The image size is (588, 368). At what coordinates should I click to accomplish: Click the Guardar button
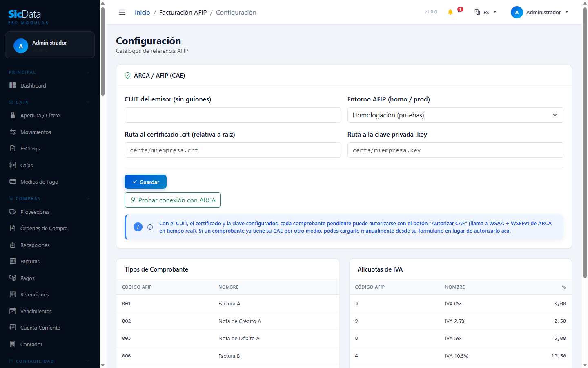pos(145,182)
